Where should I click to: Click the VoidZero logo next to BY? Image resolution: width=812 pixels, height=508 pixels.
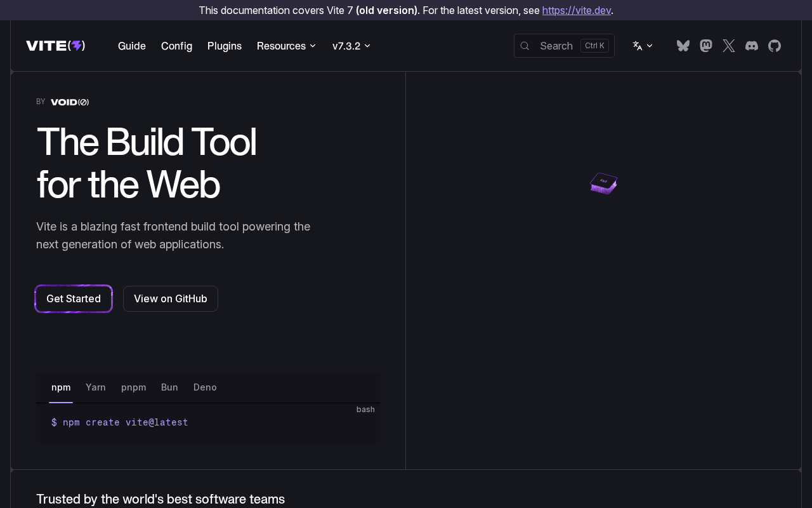pyautogui.click(x=70, y=102)
